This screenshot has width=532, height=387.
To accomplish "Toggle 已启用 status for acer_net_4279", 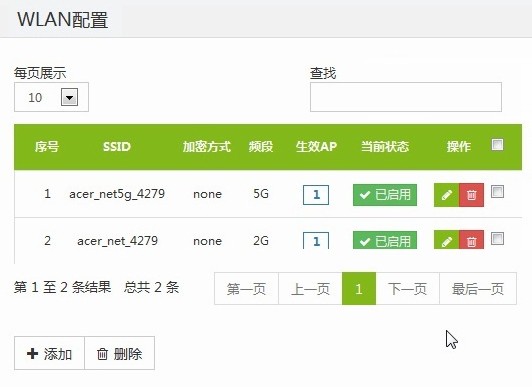I will point(385,240).
